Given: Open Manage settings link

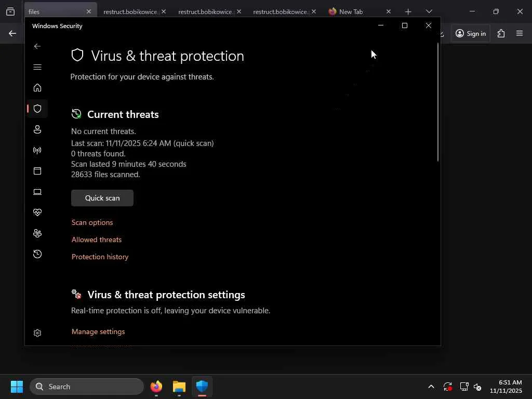Looking at the screenshot, I should click(98, 331).
